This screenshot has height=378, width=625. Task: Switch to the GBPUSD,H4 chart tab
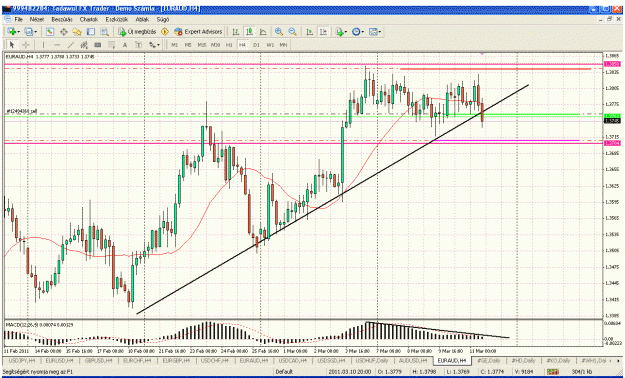[x=99, y=360]
